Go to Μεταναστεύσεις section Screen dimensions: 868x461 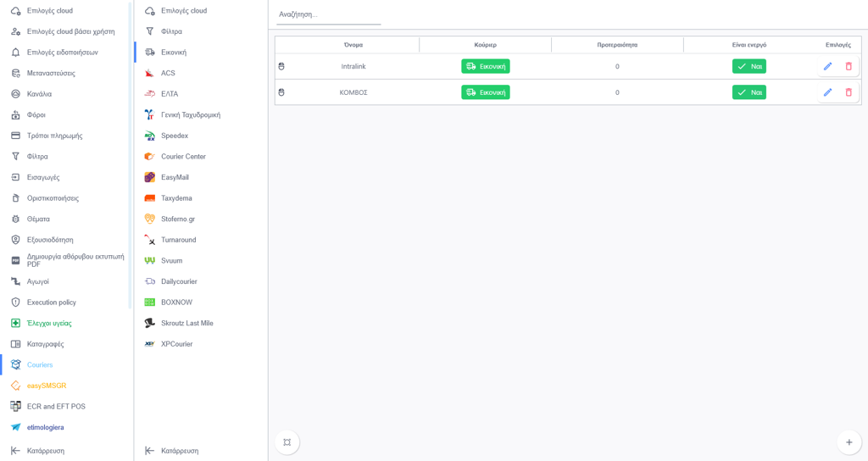point(51,73)
